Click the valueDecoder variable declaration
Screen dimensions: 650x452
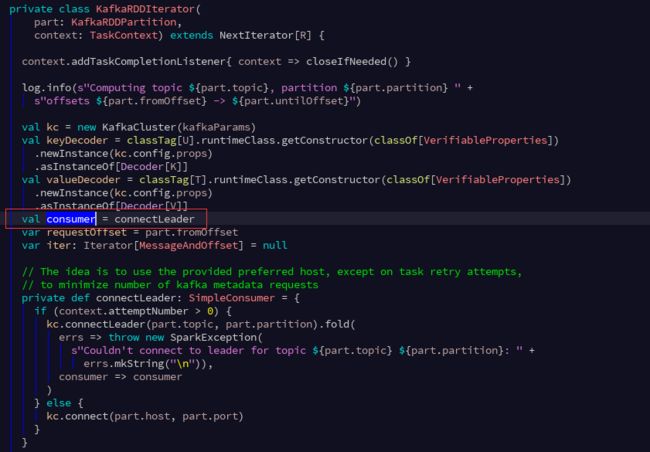click(x=83, y=180)
